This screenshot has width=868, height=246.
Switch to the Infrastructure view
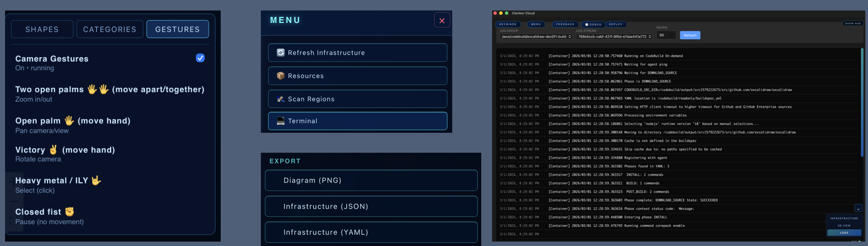(x=844, y=218)
